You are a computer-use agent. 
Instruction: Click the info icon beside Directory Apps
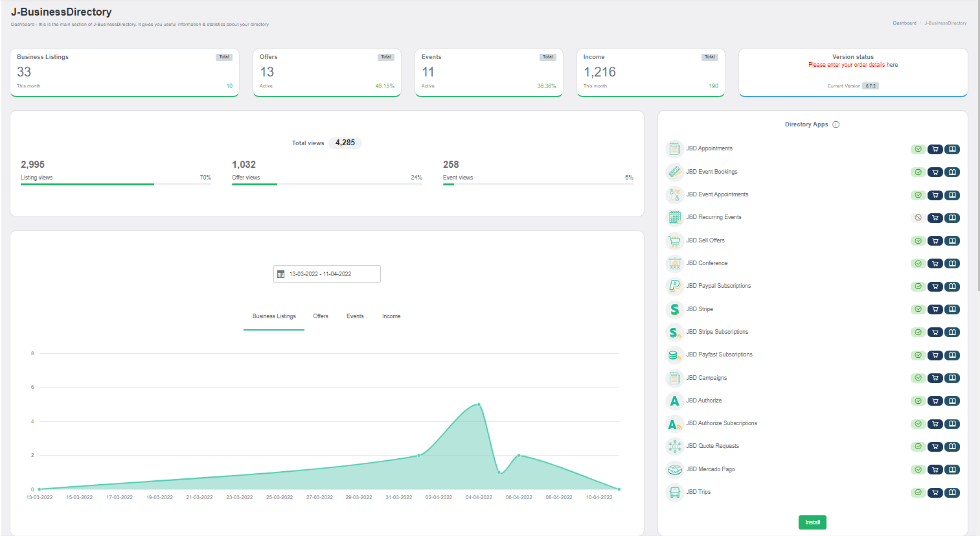836,124
